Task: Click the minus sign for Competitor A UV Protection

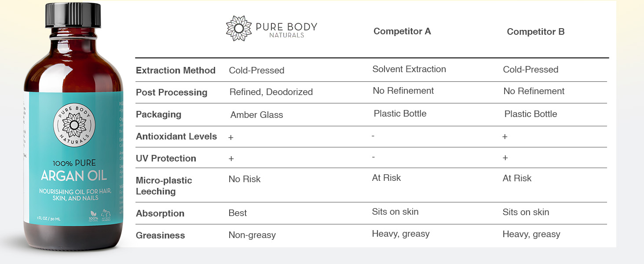Action: [x=373, y=157]
